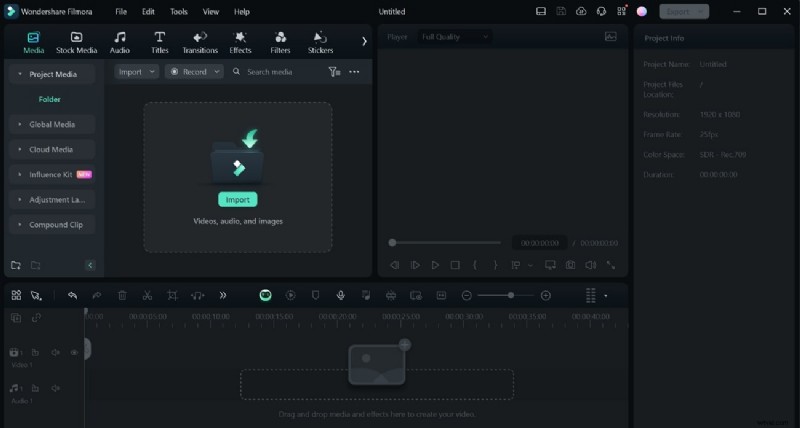Set mark in point in player
This screenshot has height=428, width=800.
pos(474,265)
